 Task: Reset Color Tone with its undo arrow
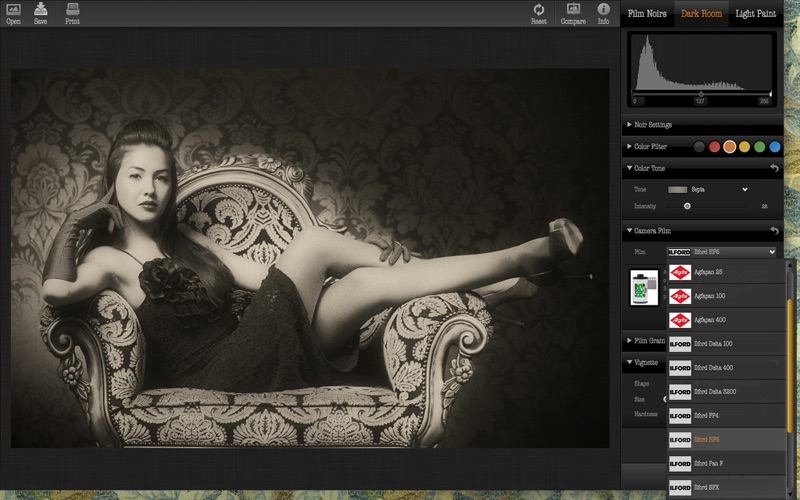click(773, 168)
